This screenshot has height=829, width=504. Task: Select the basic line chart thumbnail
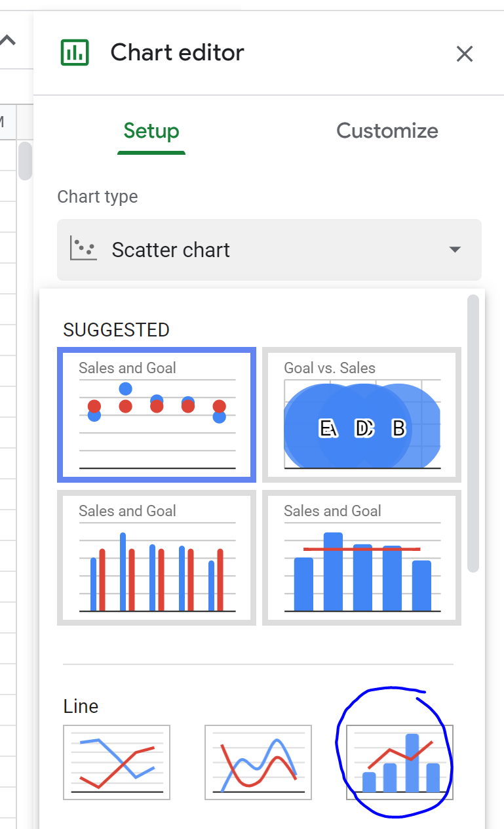116,762
